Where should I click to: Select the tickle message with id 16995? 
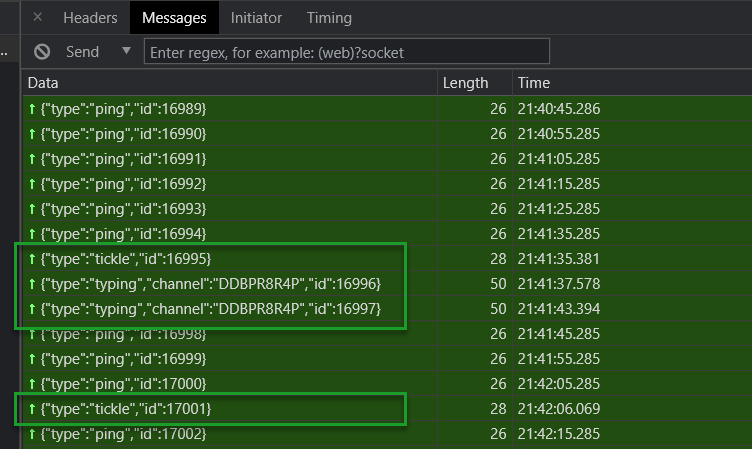click(x=387, y=259)
